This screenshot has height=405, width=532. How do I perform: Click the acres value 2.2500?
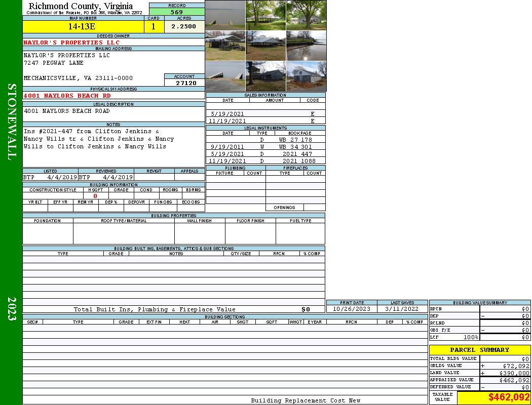point(183,27)
